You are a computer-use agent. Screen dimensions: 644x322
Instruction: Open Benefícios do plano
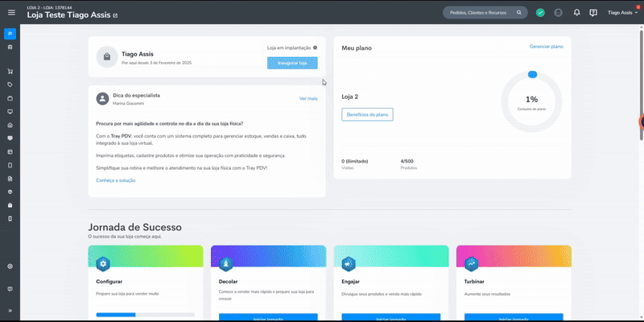(367, 114)
